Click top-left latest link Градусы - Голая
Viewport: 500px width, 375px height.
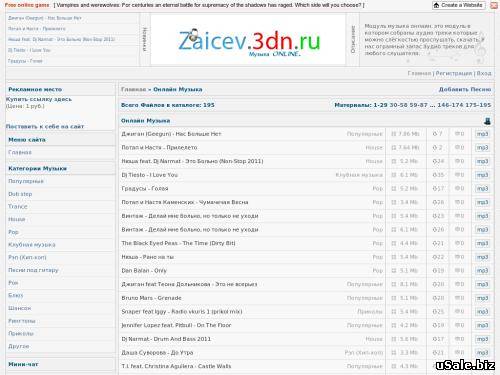point(25,61)
